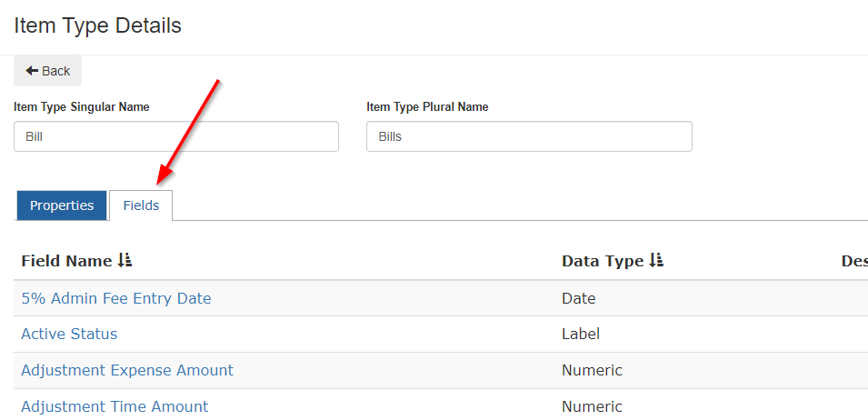The width and height of the screenshot is (868, 420).
Task: Open Adjustment Expense Amount field link
Action: pos(127,370)
